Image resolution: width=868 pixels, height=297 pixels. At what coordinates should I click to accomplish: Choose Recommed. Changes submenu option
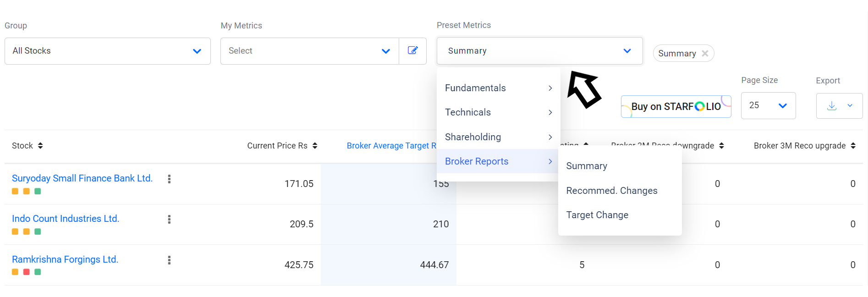coord(612,191)
